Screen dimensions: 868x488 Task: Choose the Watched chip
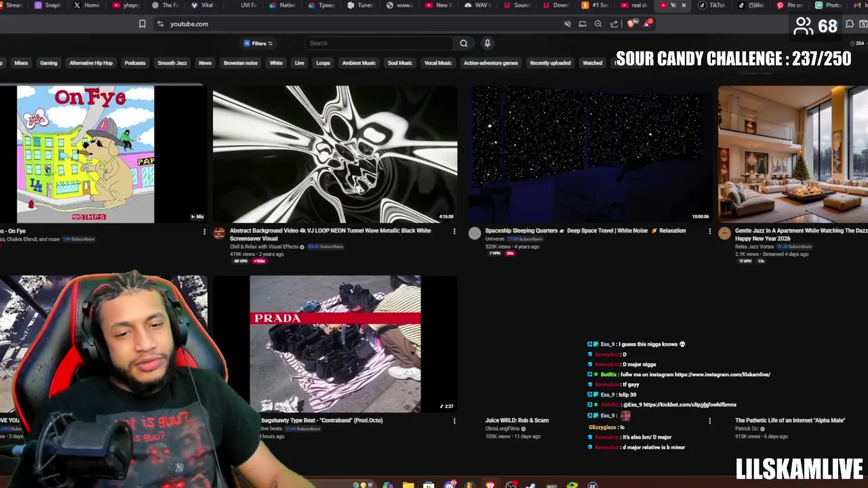[x=593, y=63]
